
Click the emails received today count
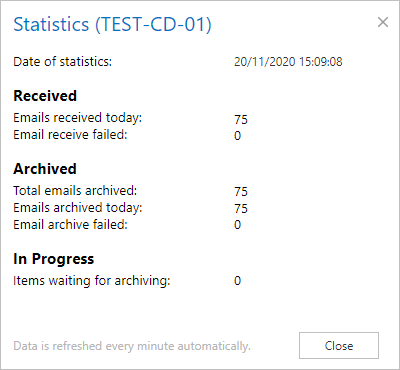point(241,120)
